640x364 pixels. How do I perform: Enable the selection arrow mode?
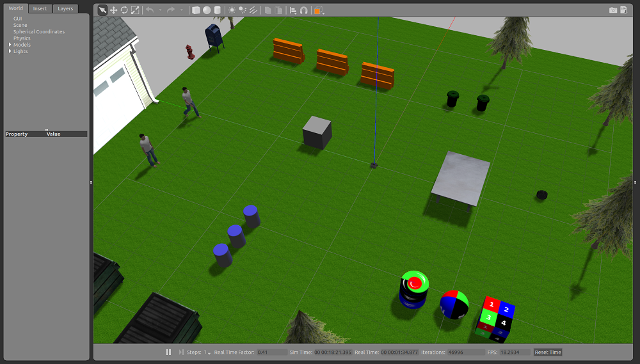102,10
